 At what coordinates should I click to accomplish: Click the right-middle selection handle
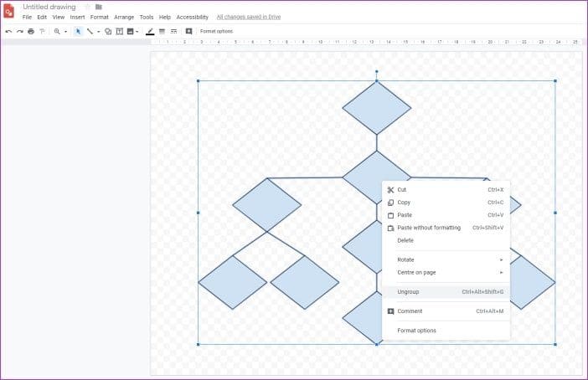(x=555, y=213)
